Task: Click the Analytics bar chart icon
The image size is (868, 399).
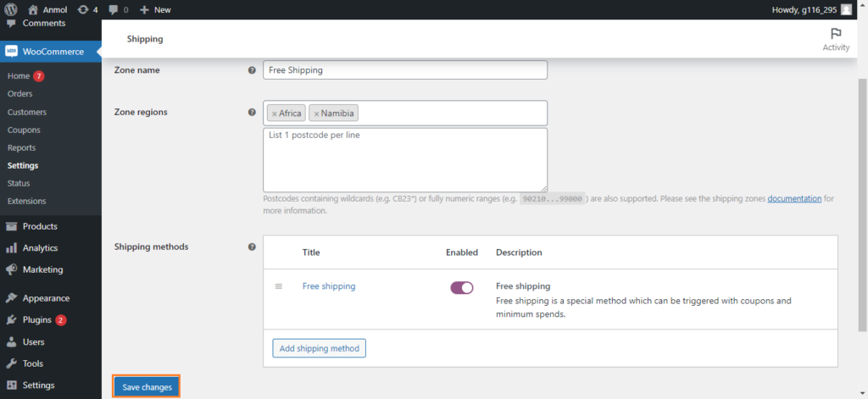Action: tap(11, 248)
